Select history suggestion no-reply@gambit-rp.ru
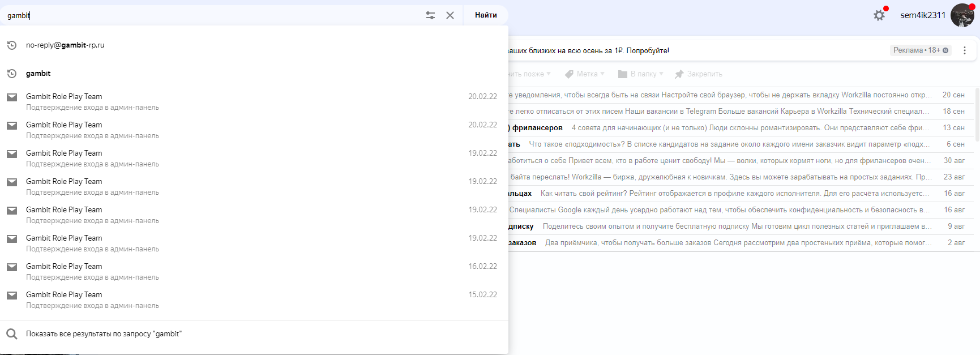The width and height of the screenshot is (980, 355). click(65, 45)
